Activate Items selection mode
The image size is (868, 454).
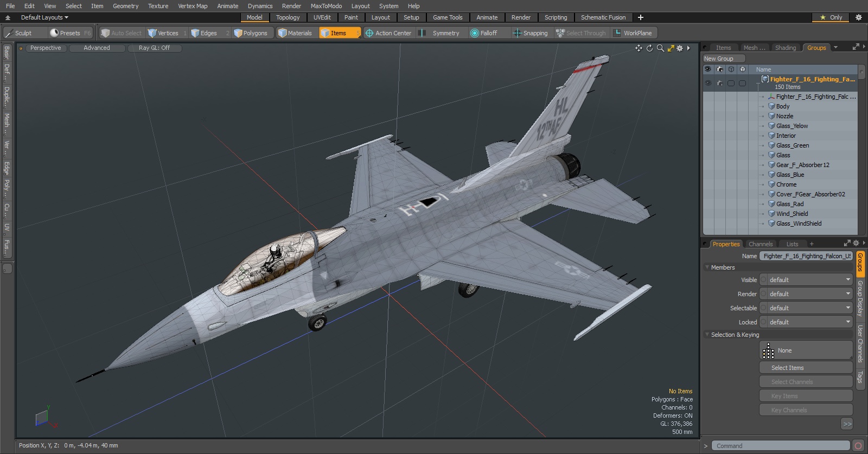[339, 33]
